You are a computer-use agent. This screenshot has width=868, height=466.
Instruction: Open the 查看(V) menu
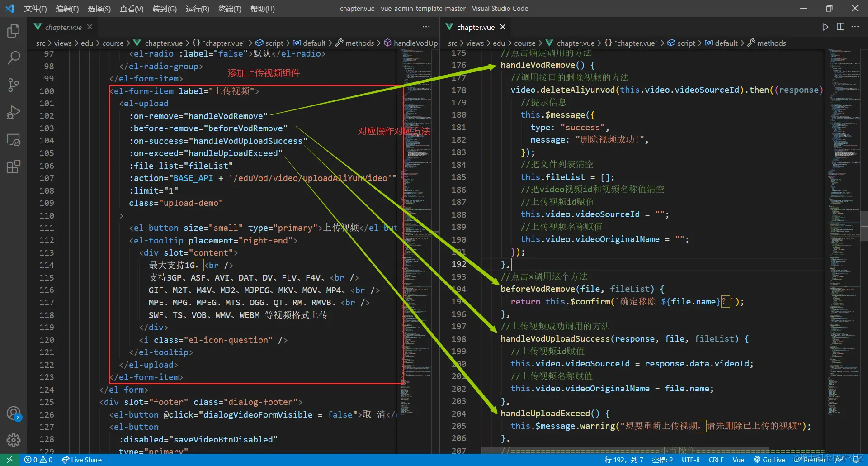coord(132,9)
